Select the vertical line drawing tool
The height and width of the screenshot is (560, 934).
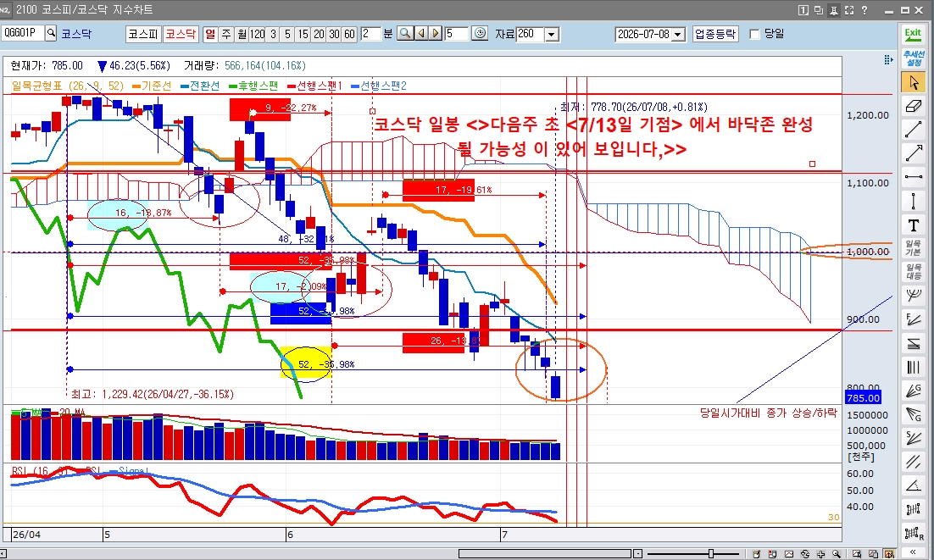click(x=913, y=201)
